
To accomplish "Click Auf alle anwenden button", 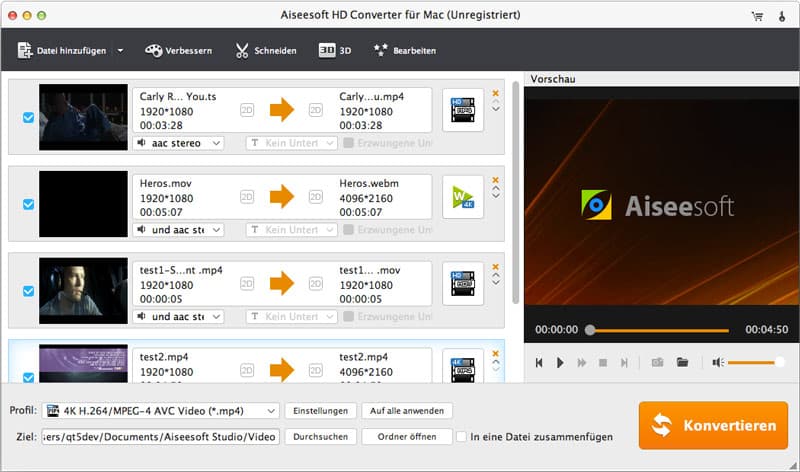I will [407, 411].
